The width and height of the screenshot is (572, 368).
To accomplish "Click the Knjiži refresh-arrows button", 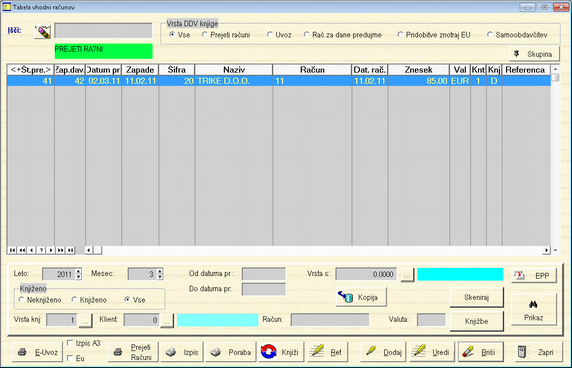I will (281, 352).
